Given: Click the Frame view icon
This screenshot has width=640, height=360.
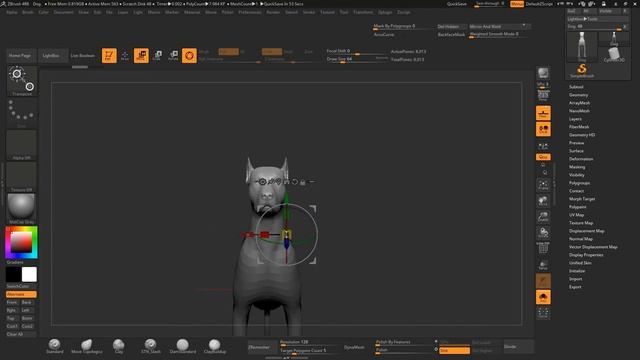Looking at the screenshot, I should click(x=543, y=185).
